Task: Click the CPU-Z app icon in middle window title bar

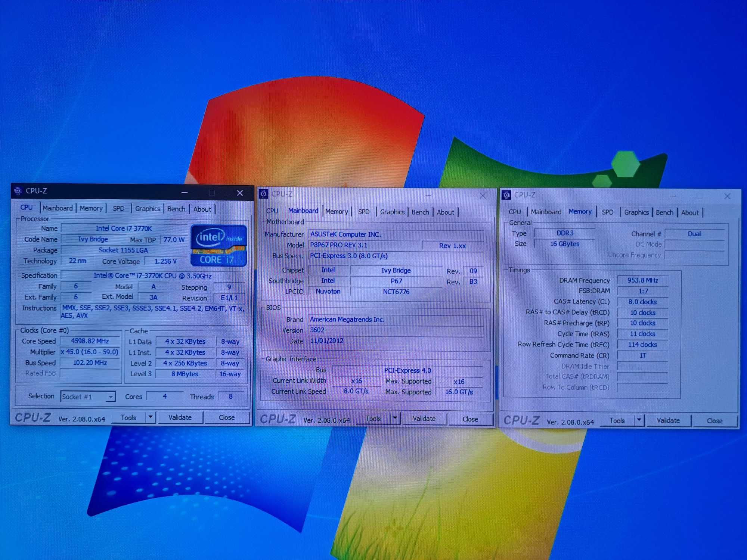Action: tap(263, 194)
